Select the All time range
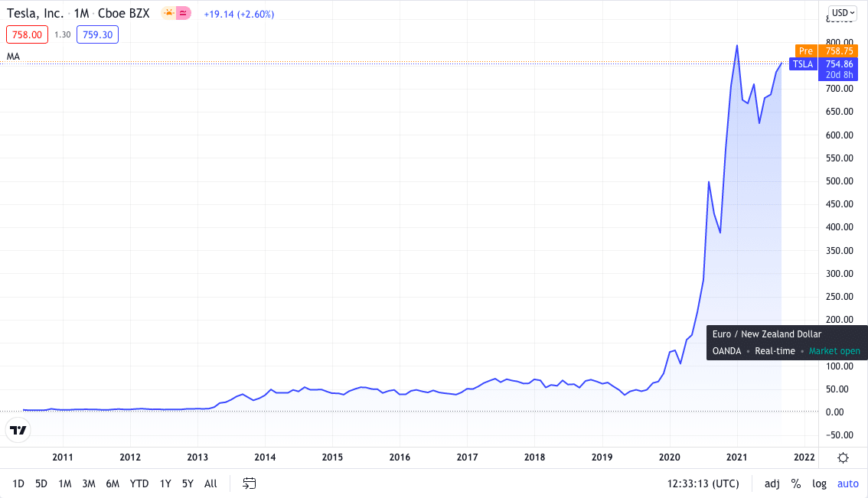This screenshot has height=498, width=868. (210, 483)
